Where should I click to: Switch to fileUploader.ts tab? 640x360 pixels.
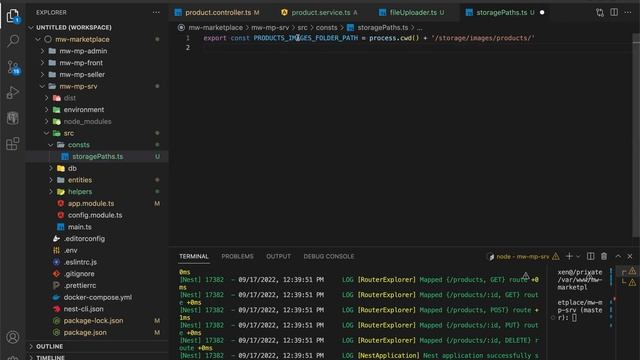click(x=413, y=13)
